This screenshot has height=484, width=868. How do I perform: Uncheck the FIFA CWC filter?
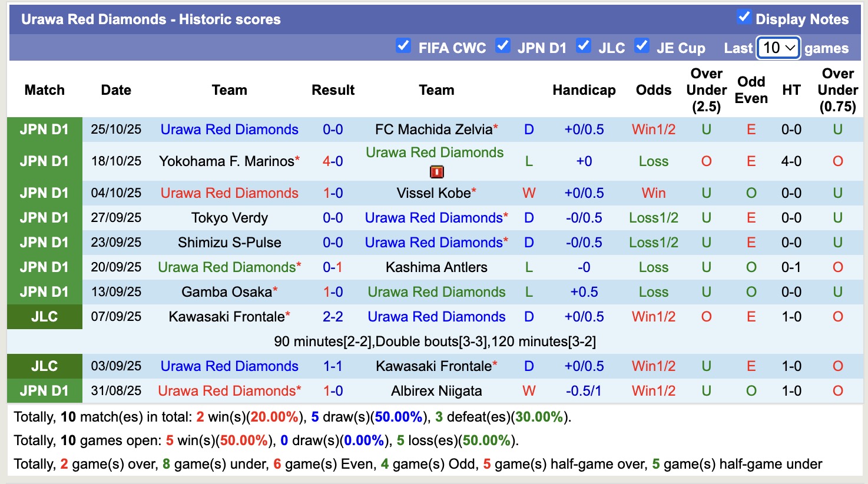point(403,45)
